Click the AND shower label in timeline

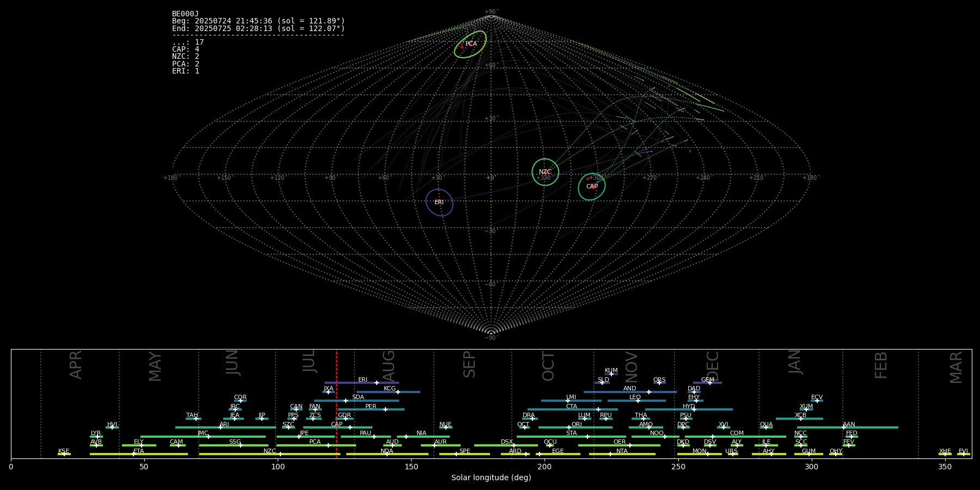coord(630,389)
